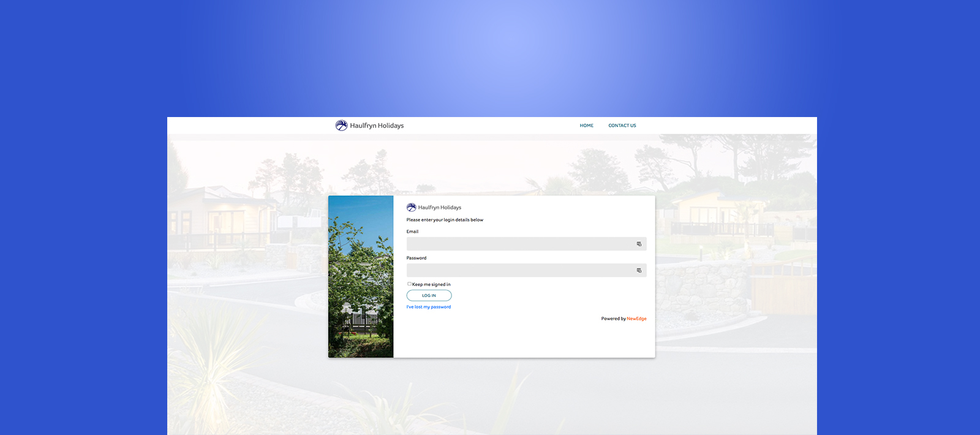Click the LOG IN button

tap(429, 295)
